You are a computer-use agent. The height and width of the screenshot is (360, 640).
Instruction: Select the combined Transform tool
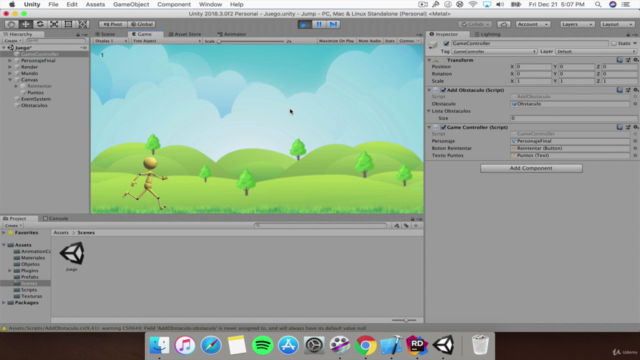83,24
